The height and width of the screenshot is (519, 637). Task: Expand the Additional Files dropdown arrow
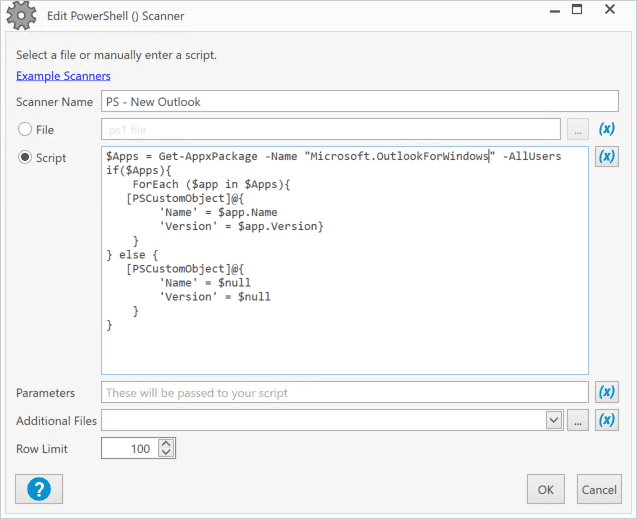pos(554,420)
